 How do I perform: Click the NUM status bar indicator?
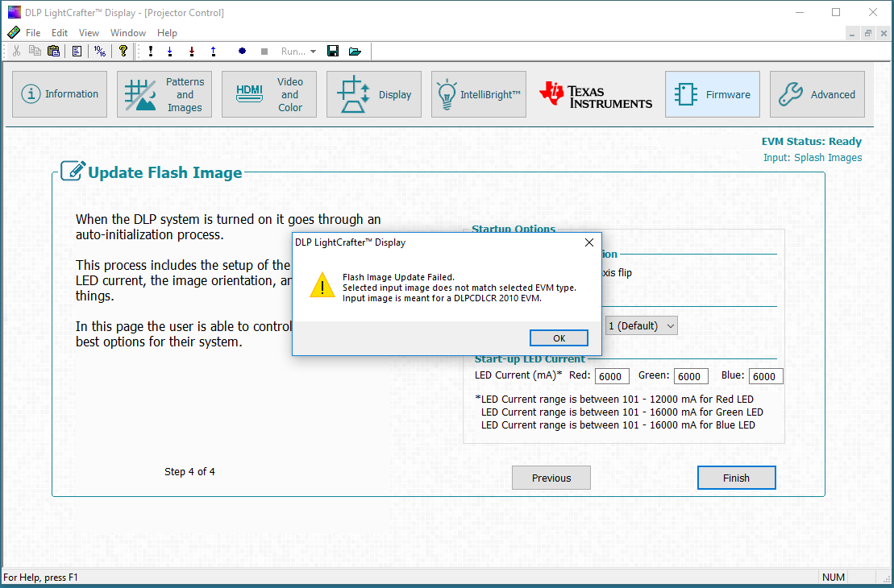pos(833,578)
